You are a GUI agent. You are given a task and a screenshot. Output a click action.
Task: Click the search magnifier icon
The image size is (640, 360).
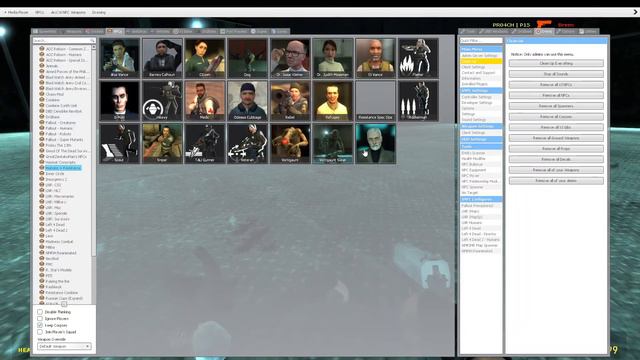(92, 40)
